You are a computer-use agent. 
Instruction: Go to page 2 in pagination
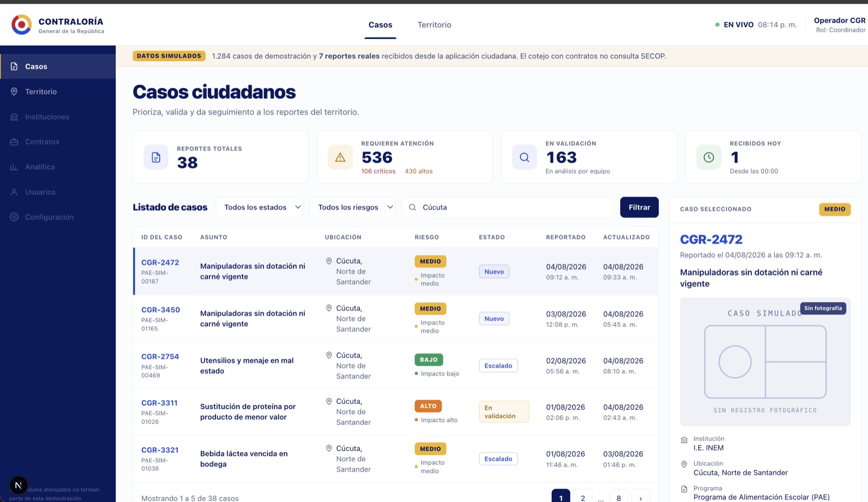pos(583,497)
